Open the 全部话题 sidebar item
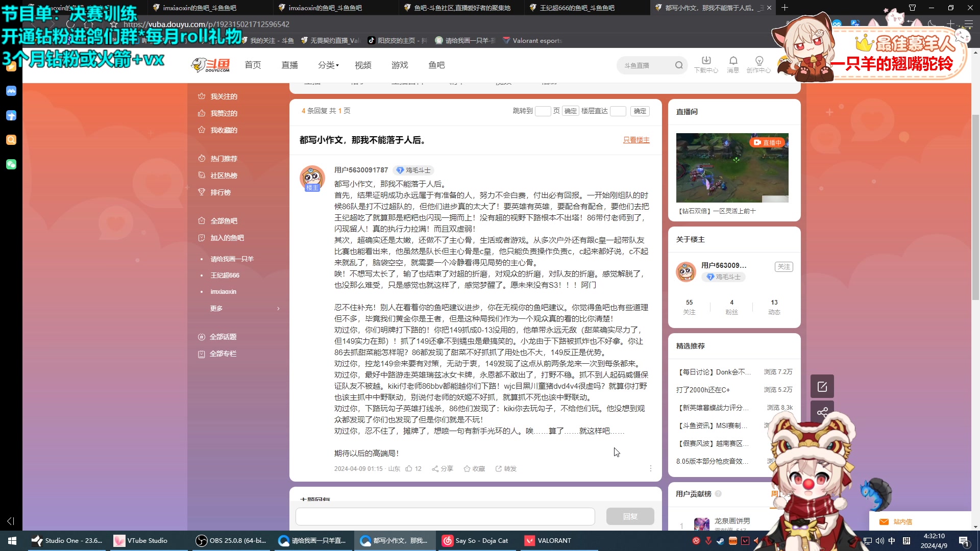Screen dimensions: 980x551 pos(218,337)
